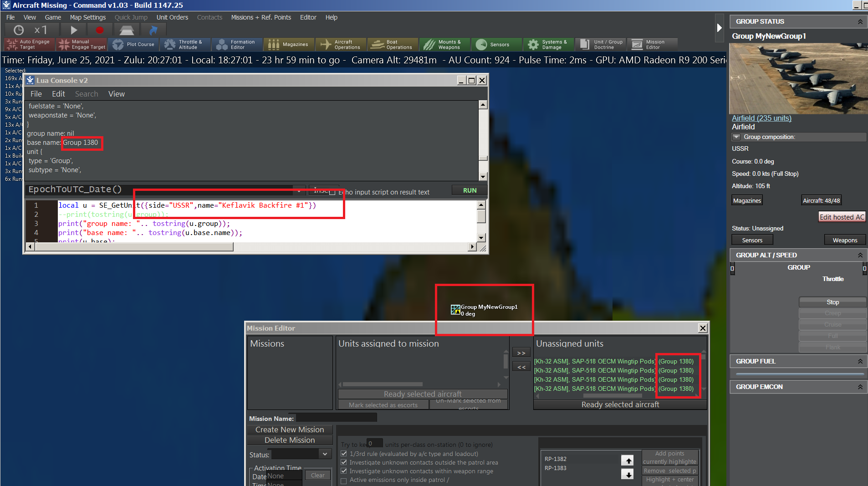Open Unit / Group Doctrine
The width and height of the screenshot is (868, 486).
[x=601, y=44]
